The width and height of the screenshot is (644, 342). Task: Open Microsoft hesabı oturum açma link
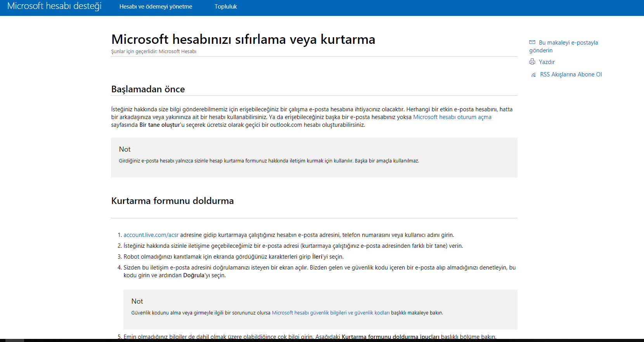[452, 117]
